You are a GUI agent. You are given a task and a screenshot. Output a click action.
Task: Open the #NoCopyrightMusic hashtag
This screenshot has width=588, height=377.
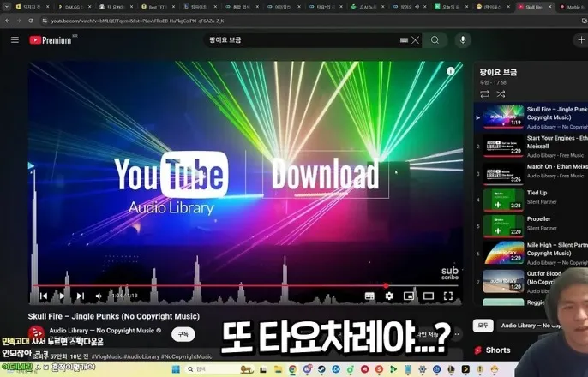[x=186, y=356]
